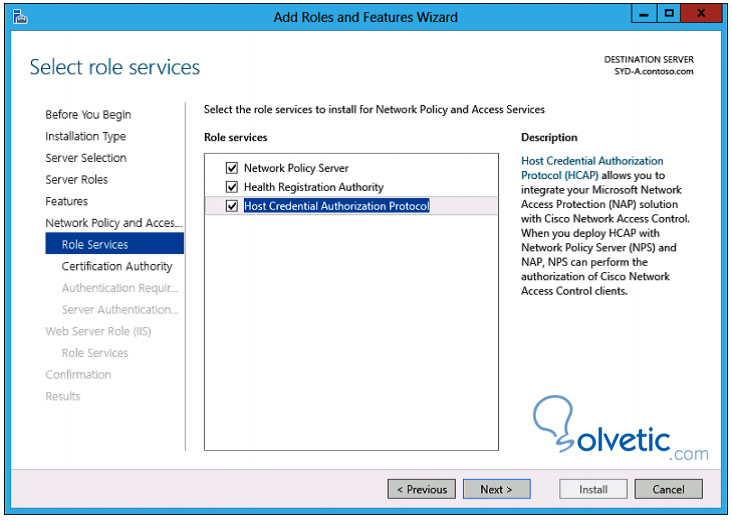Open the Server Roles step

(77, 179)
